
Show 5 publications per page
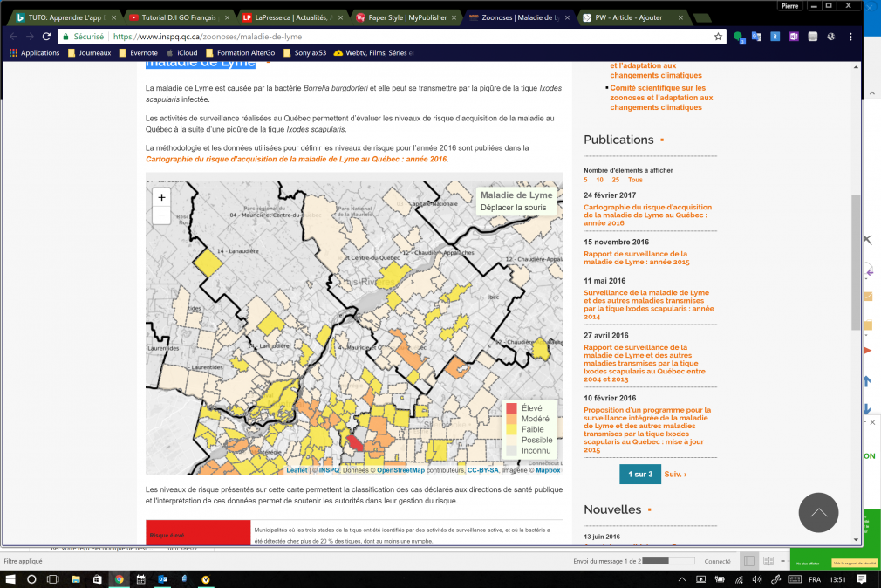tap(585, 180)
